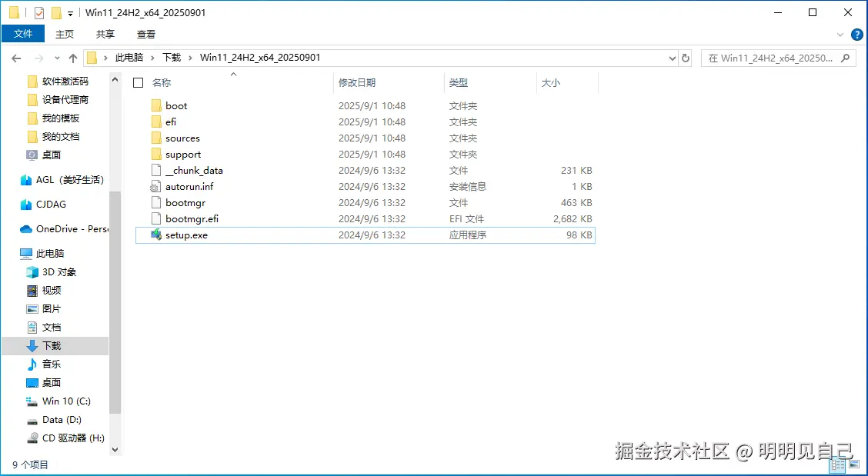This screenshot has height=476, width=868.
Task: Open 我的模板 folder in sidebar
Action: coord(53,118)
